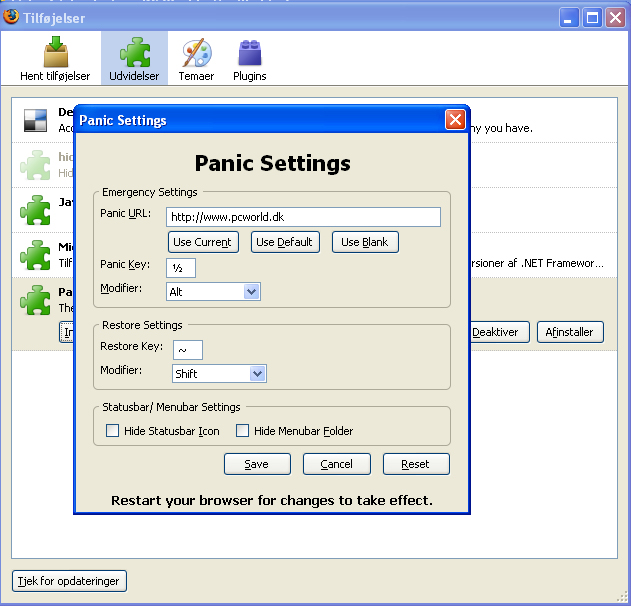Image resolution: width=631 pixels, height=606 pixels.
Task: Click the Use Blank button
Action: (x=365, y=242)
